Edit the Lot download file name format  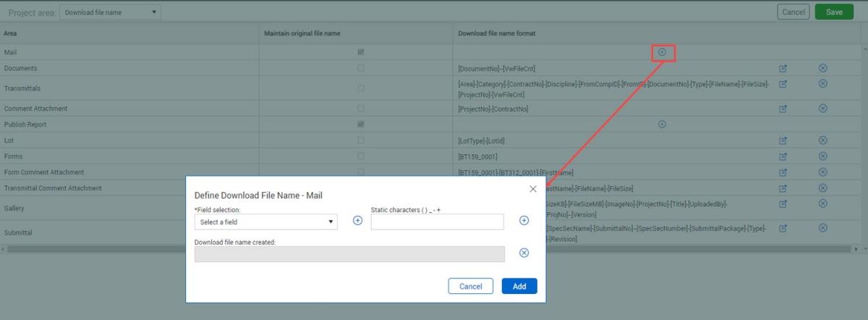[783, 140]
